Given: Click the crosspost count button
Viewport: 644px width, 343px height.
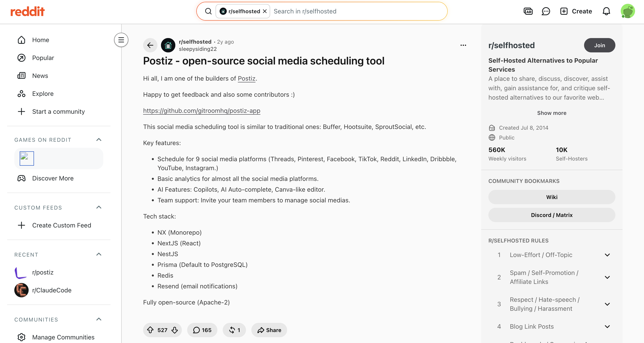Looking at the screenshot, I should (234, 330).
